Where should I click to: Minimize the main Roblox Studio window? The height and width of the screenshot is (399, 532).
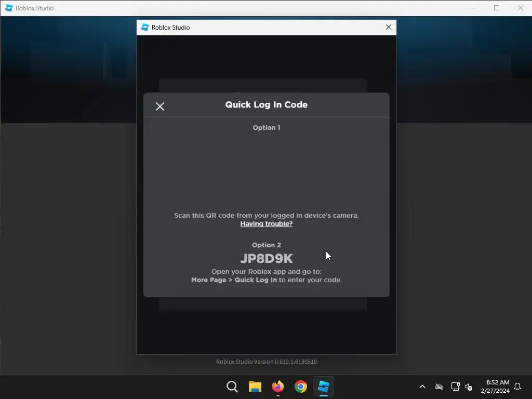pos(473,8)
